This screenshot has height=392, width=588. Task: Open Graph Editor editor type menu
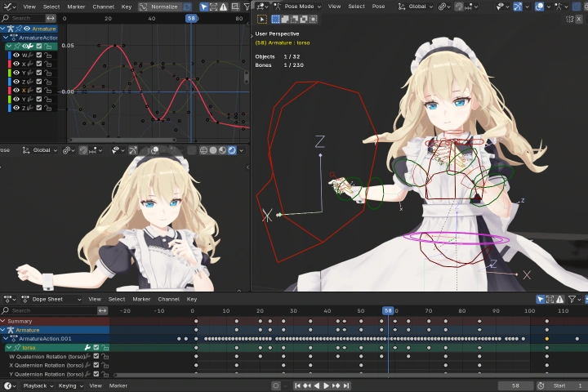coord(9,7)
